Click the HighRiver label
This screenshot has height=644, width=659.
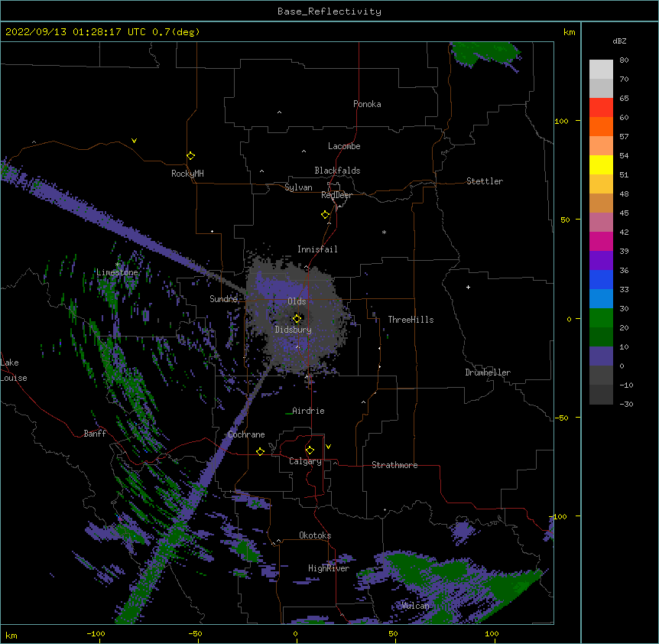(329, 568)
